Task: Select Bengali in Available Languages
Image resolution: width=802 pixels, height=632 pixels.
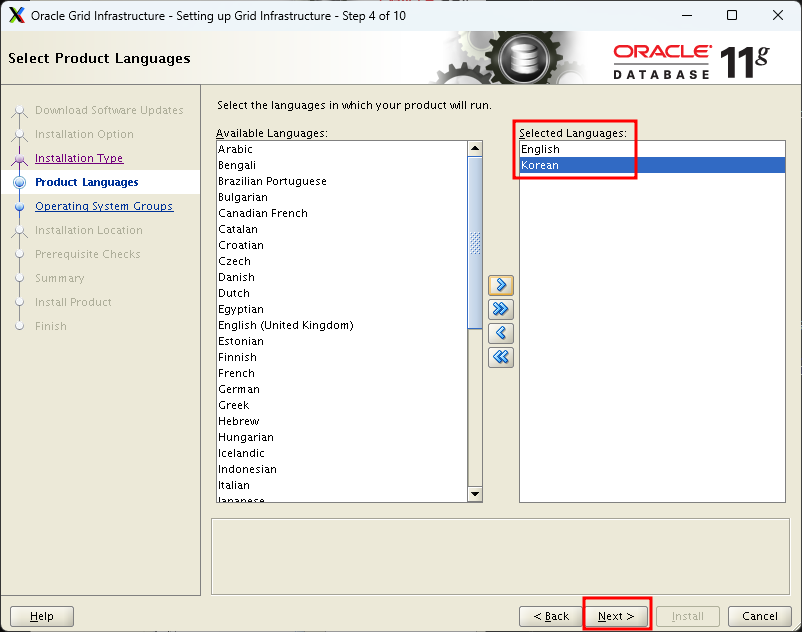Action: (342, 165)
